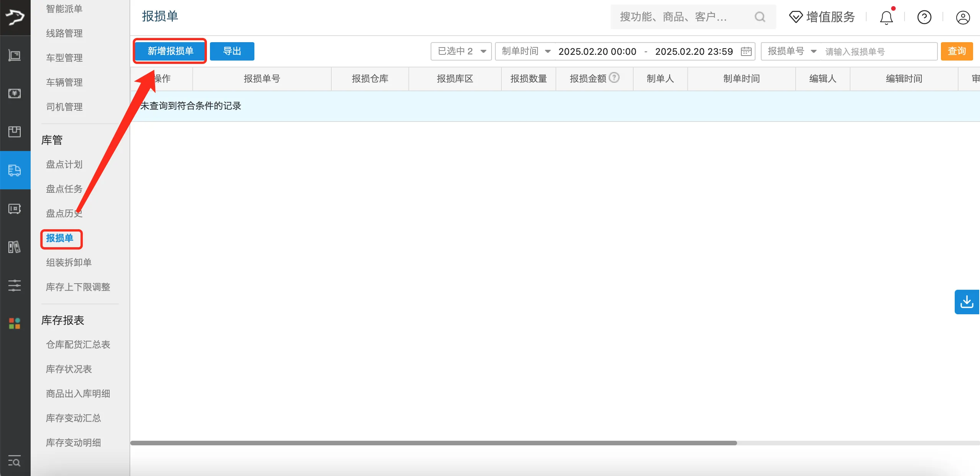This screenshot has height=476, width=980.
Task: Click the colorful app grid icon in the sidebar
Action: tap(15, 323)
